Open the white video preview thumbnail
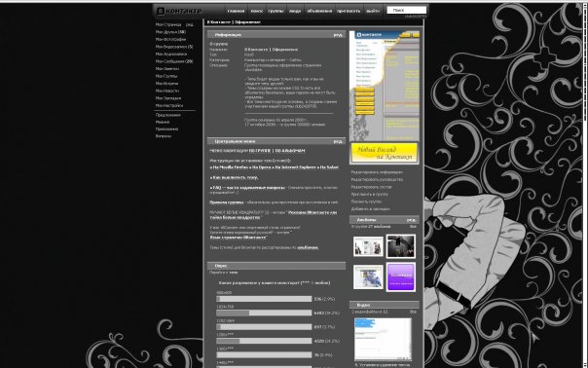This screenshot has width=588, height=368. point(383,340)
